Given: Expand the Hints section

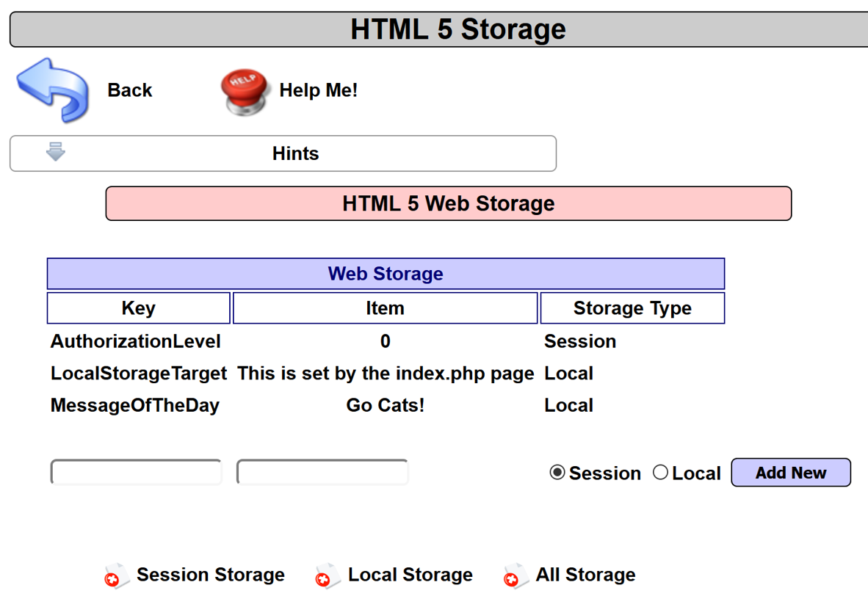Looking at the screenshot, I should (x=295, y=153).
